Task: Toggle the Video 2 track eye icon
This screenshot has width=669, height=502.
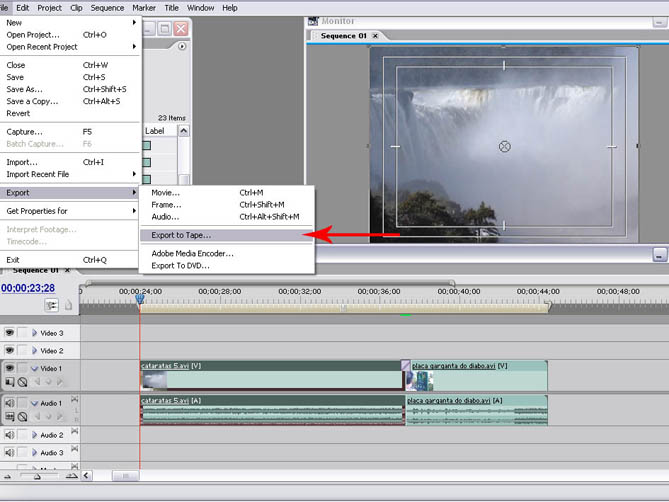Action: click(x=9, y=351)
